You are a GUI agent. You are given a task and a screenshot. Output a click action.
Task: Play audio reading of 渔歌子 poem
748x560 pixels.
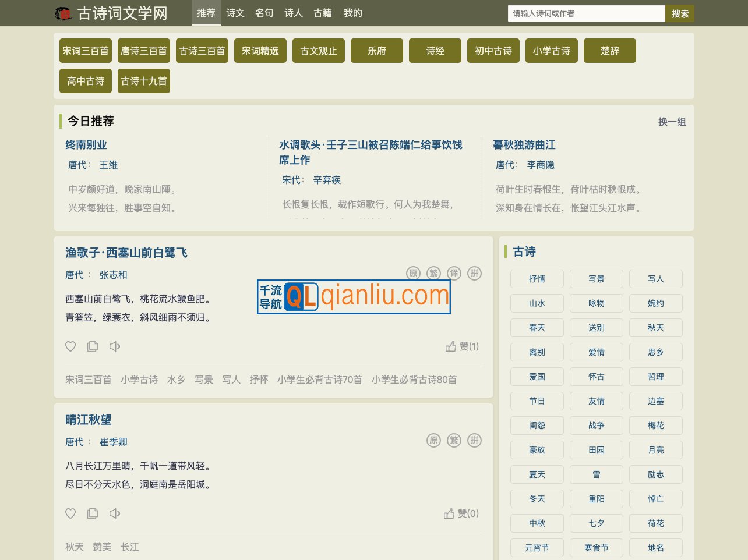click(114, 346)
